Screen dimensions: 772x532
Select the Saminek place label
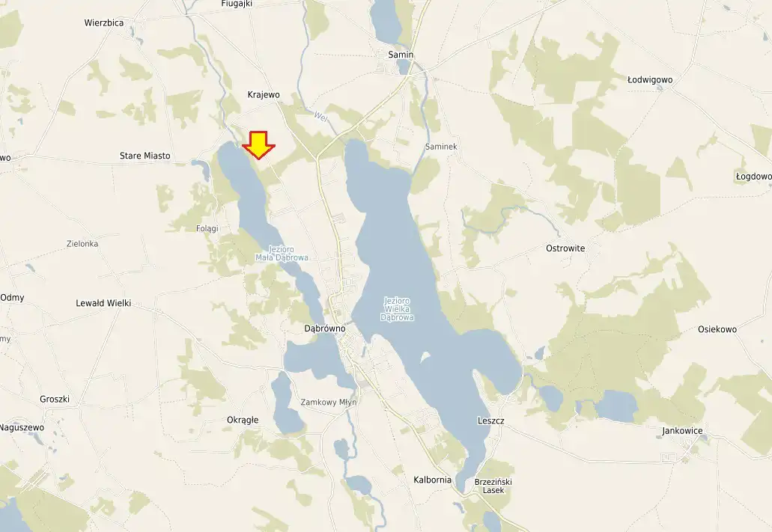pyautogui.click(x=441, y=147)
